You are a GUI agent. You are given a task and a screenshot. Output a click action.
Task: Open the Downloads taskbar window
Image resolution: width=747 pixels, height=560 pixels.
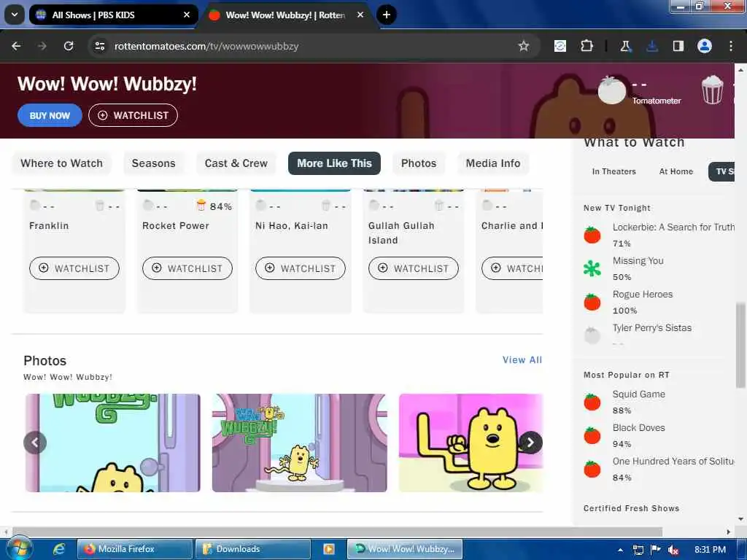(x=252, y=549)
